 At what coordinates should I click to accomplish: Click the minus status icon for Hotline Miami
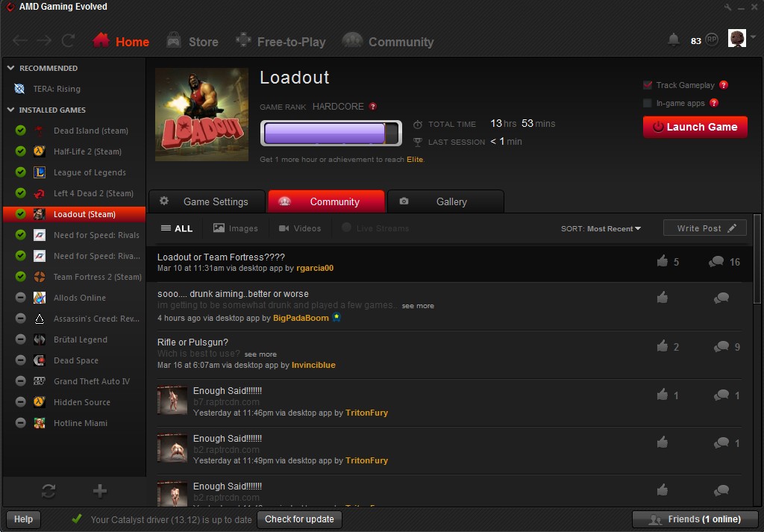pyautogui.click(x=20, y=422)
